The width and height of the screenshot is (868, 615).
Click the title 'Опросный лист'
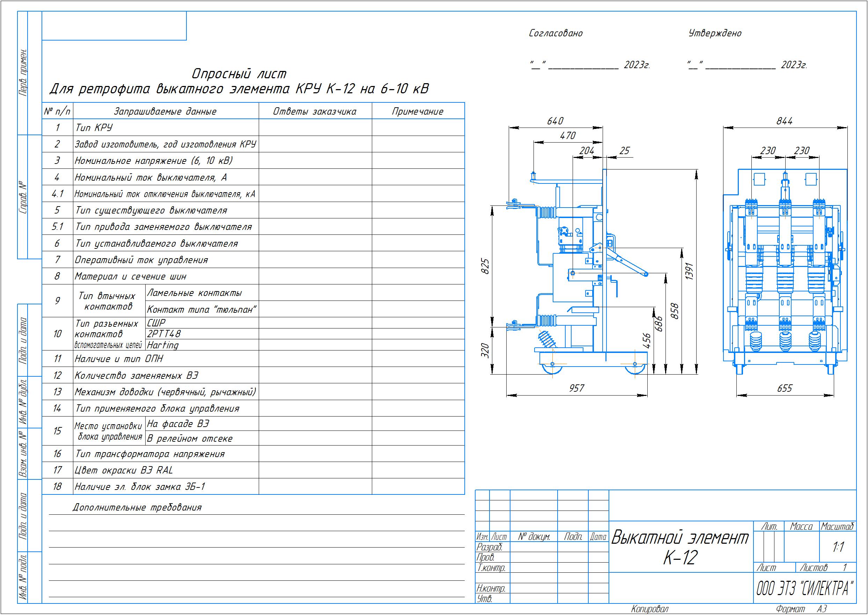point(239,73)
